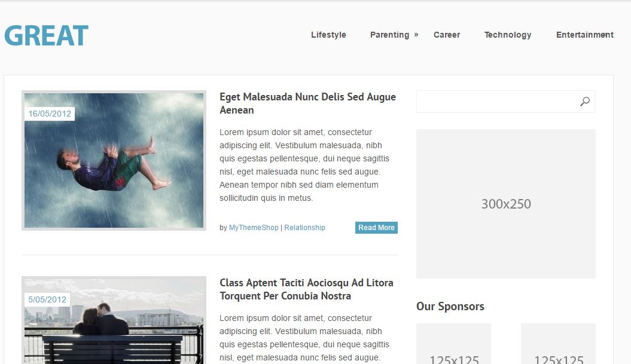631x364 pixels.
Task: Click the search magnifier icon
Action: [x=585, y=102]
